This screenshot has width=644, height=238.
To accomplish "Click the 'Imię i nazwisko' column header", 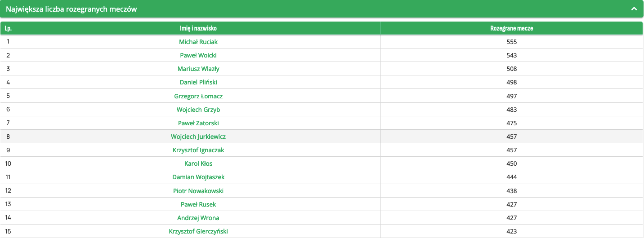I will pyautogui.click(x=198, y=28).
